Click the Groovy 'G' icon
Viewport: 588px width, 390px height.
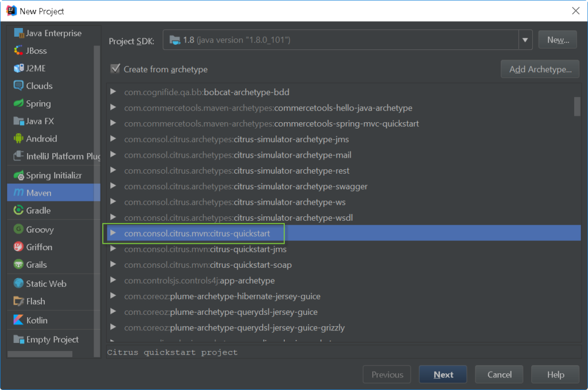[x=18, y=229]
